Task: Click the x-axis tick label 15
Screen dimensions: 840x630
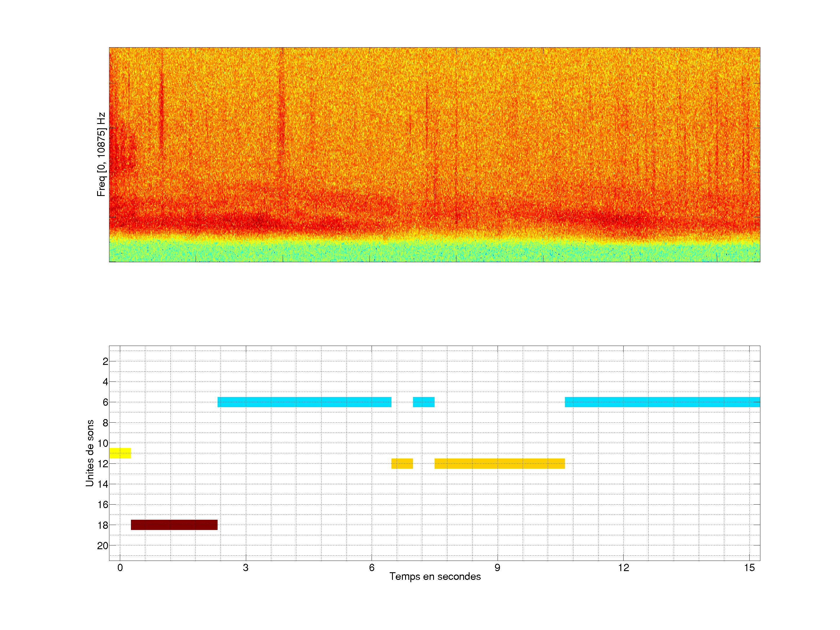Action: [x=749, y=568]
